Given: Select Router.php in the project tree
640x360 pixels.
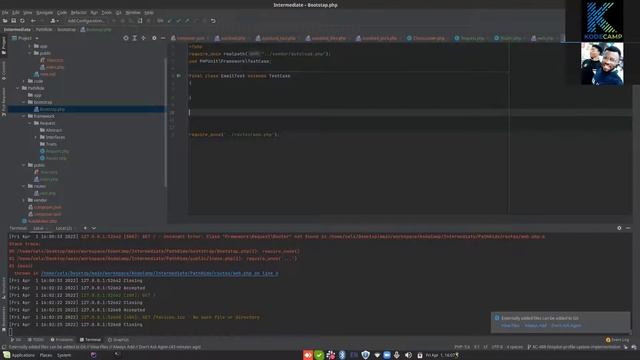Looking at the screenshot, I should coord(53,158).
